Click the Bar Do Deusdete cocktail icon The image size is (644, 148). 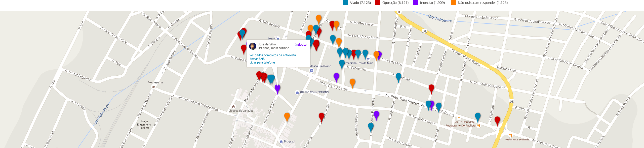459,118
